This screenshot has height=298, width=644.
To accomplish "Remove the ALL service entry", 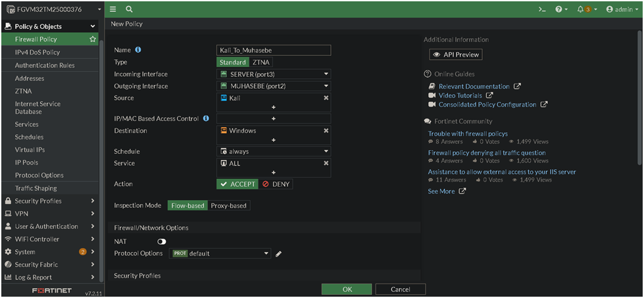I will point(326,163).
